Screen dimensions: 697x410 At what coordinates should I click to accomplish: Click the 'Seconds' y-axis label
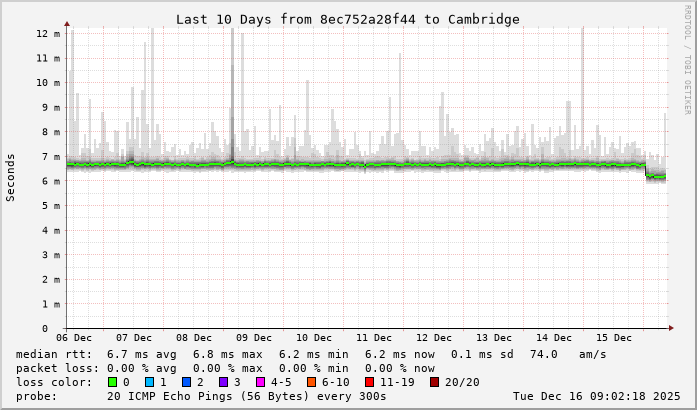[x=11, y=177]
